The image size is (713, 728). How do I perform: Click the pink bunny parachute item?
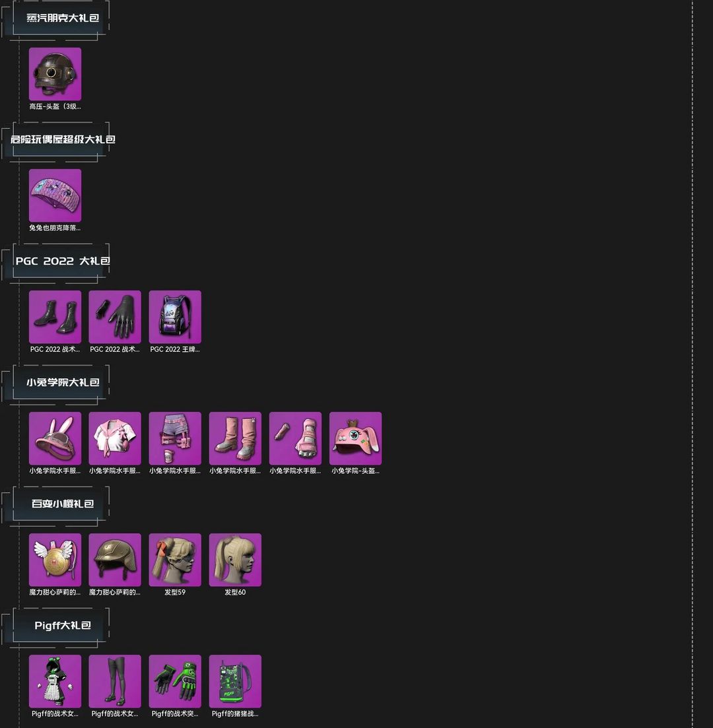(55, 195)
